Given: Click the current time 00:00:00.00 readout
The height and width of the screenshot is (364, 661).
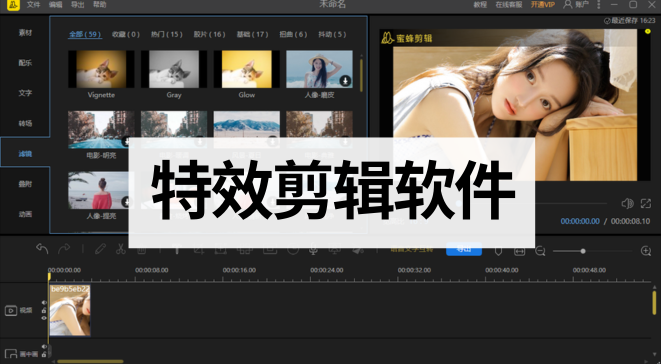Looking at the screenshot, I should click(x=580, y=221).
